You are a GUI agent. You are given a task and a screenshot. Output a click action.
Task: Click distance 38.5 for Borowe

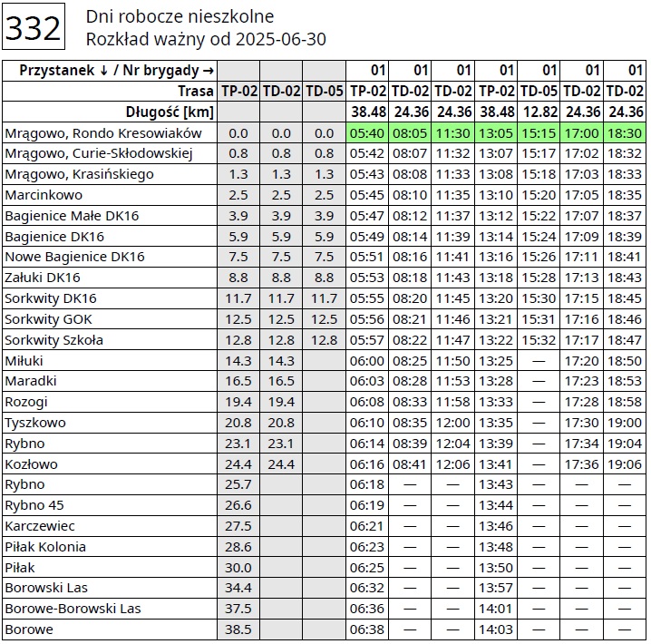click(238, 629)
